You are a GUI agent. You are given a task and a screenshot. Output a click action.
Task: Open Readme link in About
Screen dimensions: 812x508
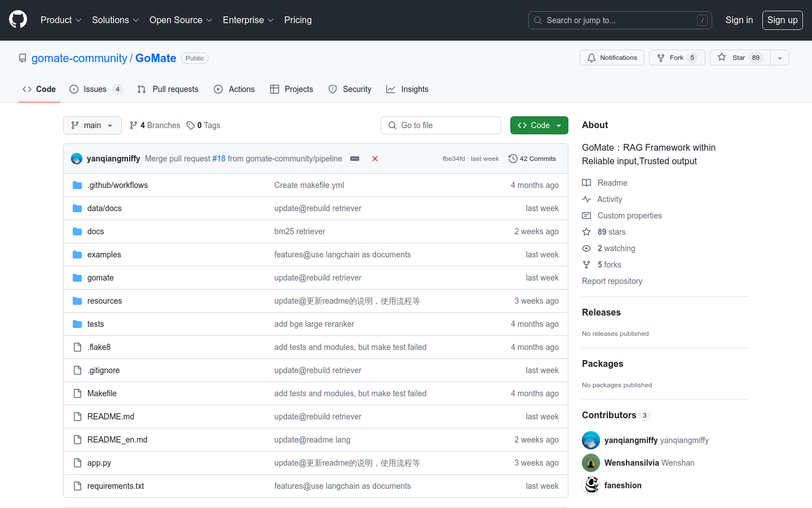tap(604, 183)
